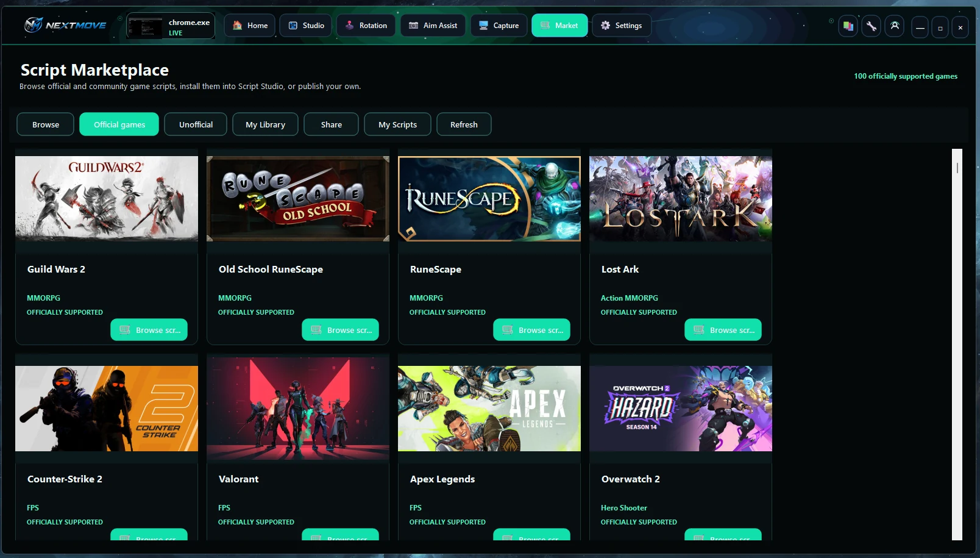Click the Counter-Strike 2 cover image
The height and width of the screenshot is (558, 980).
tap(107, 409)
